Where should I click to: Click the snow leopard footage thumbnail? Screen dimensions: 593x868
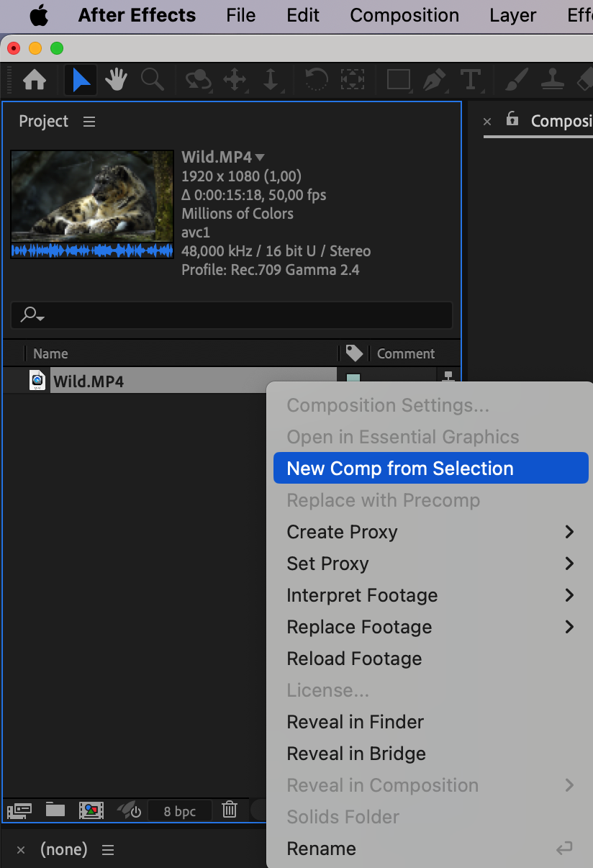pos(92,196)
